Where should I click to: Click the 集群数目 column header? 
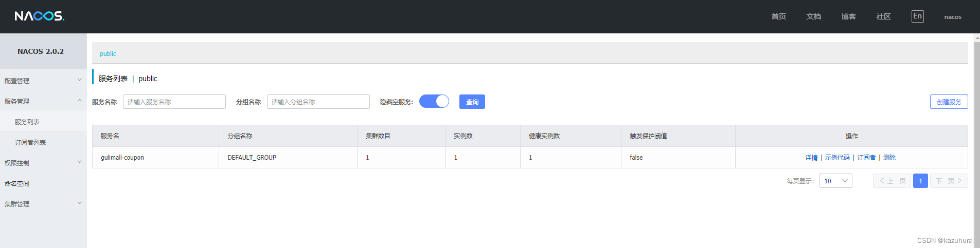[x=401, y=136]
